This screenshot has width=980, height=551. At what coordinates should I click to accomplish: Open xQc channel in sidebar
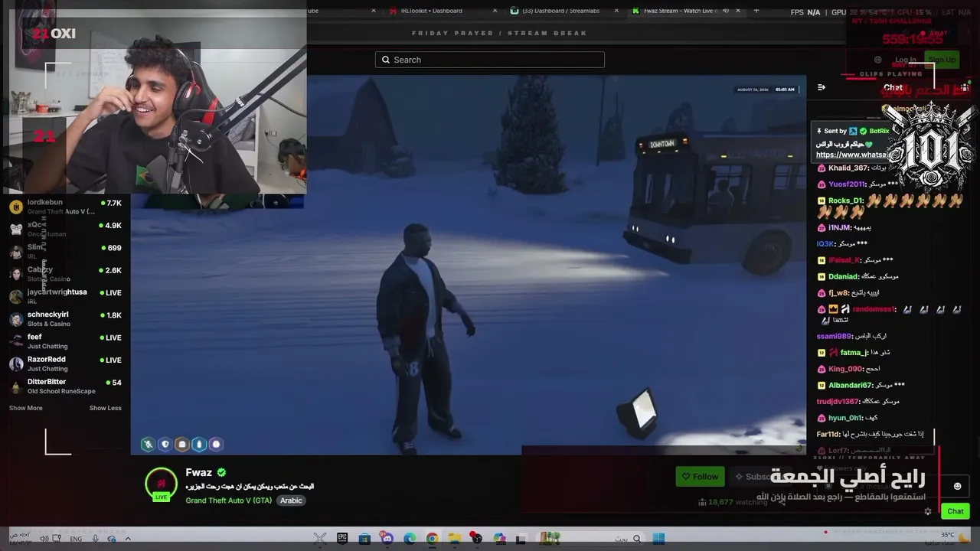tap(65, 229)
